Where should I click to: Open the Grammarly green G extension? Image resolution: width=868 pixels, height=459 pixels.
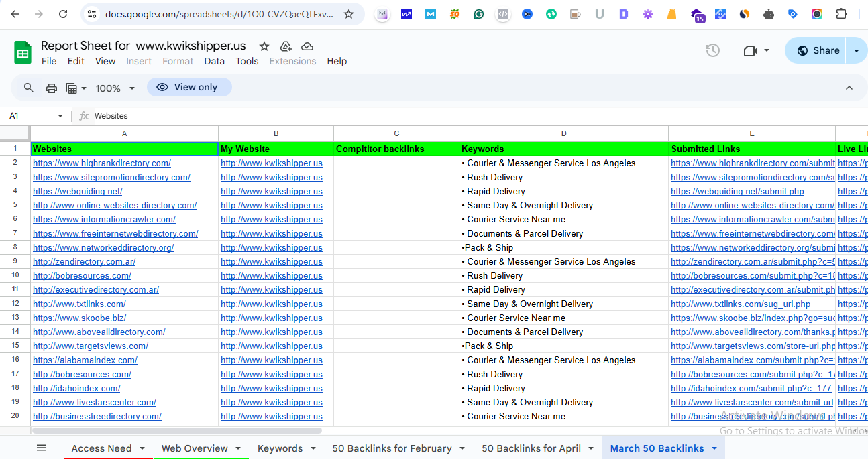(x=479, y=13)
